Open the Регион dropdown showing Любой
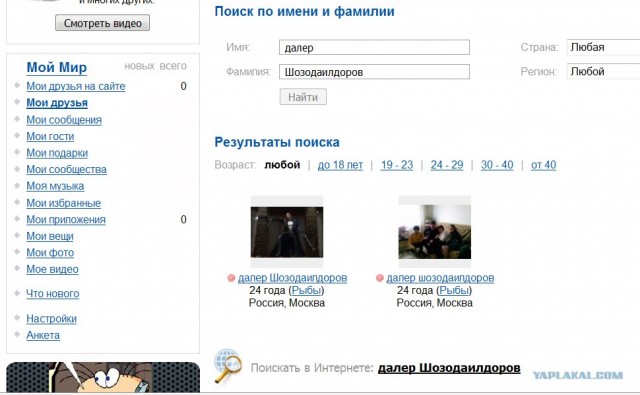The height and width of the screenshot is (395, 640). 603,72
